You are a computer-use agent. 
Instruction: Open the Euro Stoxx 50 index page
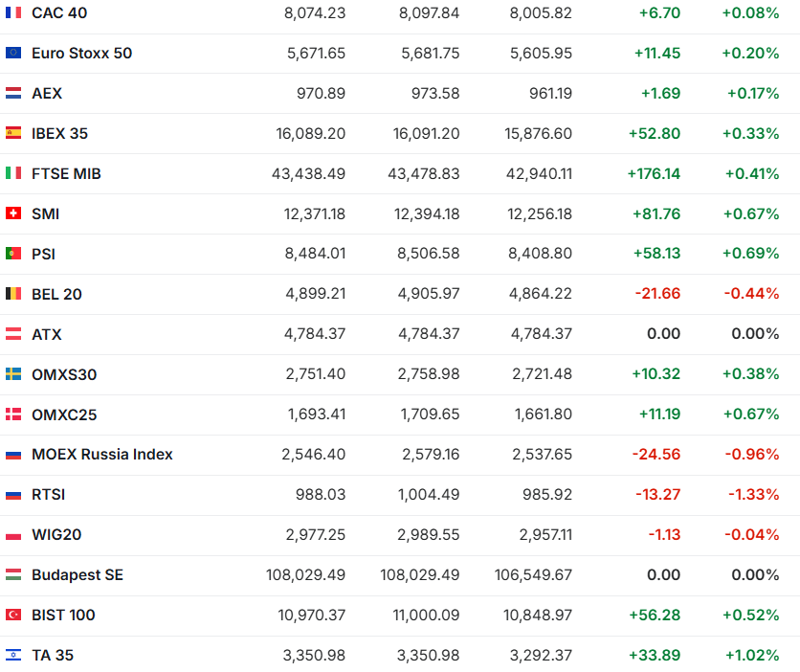point(81,54)
